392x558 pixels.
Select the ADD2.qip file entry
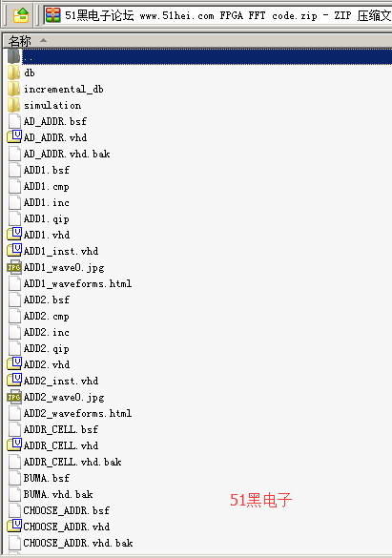tap(46, 348)
